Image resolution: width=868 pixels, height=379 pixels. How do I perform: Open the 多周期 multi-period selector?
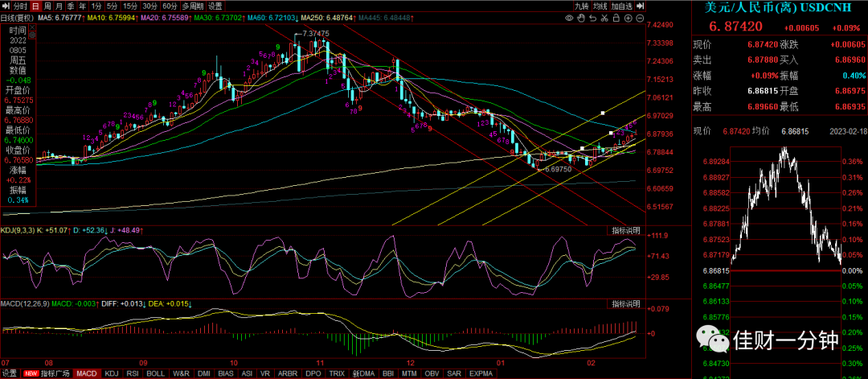[x=193, y=6]
